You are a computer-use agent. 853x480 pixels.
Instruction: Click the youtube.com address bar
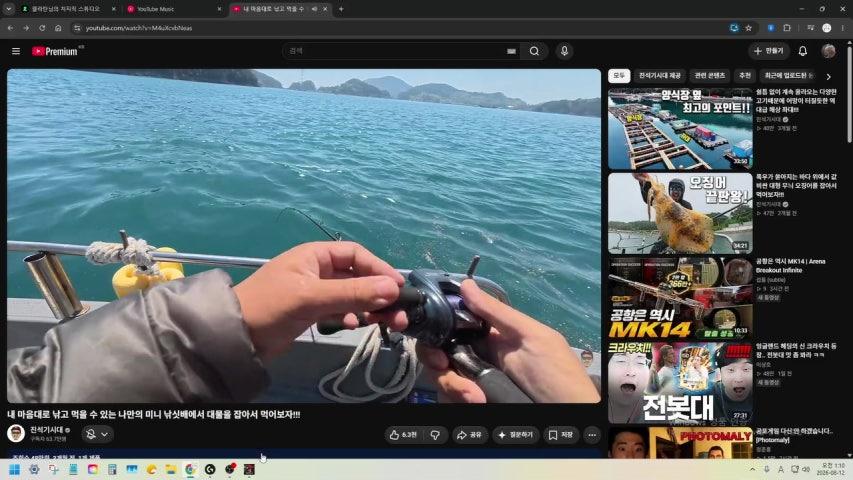pyautogui.click(x=403, y=28)
